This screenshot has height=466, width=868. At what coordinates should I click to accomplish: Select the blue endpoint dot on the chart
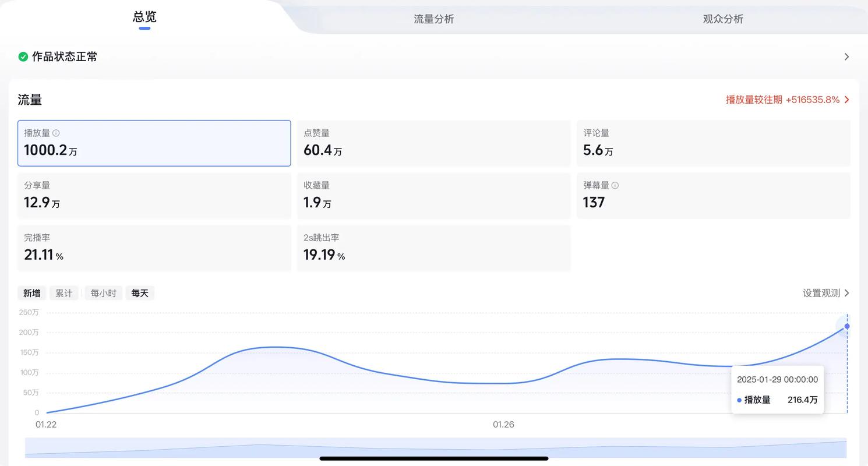tap(846, 327)
